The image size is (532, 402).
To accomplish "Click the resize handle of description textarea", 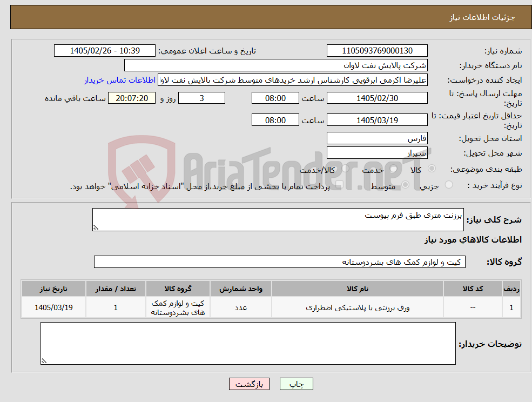I will [x=96, y=227].
